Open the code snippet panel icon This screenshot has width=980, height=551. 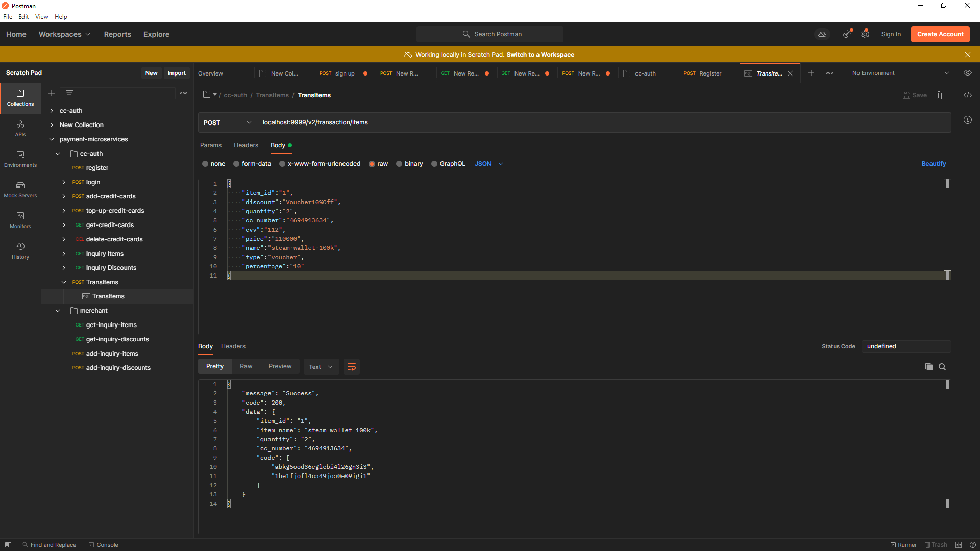pyautogui.click(x=968, y=95)
